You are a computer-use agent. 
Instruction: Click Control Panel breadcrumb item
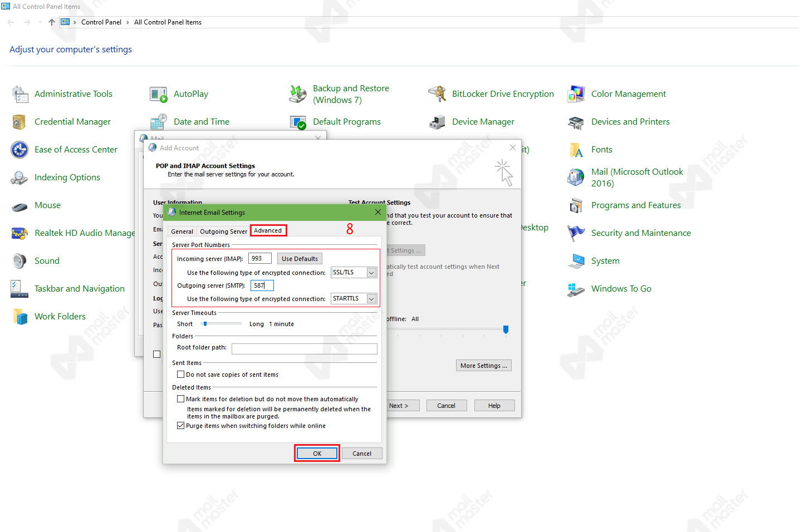[101, 22]
